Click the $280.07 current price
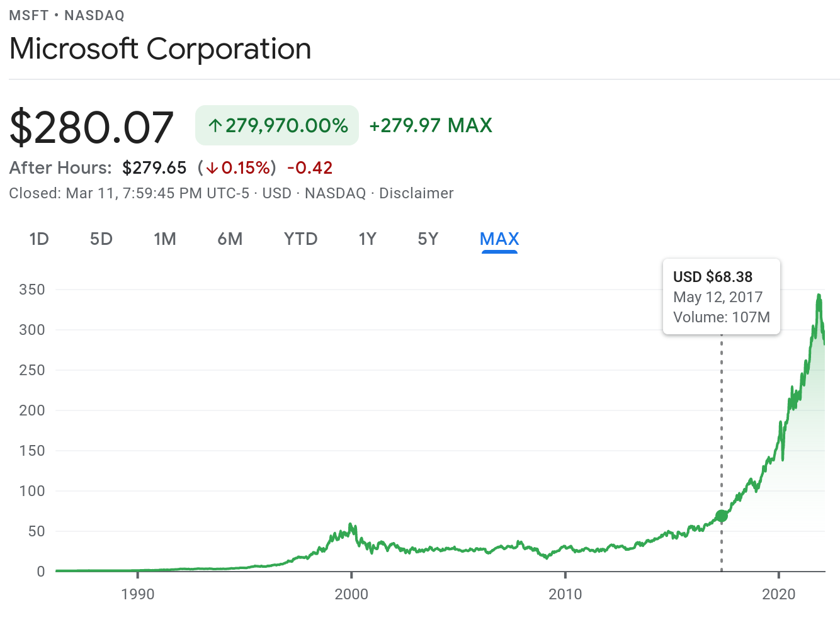 (x=92, y=127)
